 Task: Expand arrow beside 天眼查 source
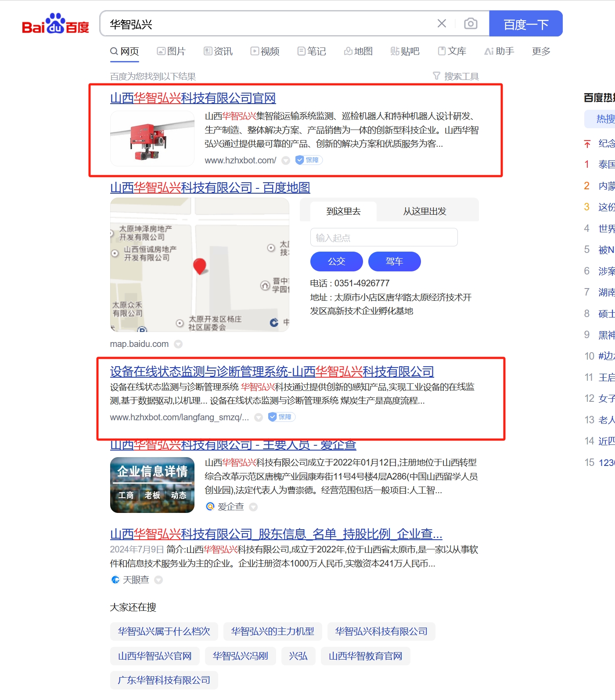pyautogui.click(x=158, y=580)
